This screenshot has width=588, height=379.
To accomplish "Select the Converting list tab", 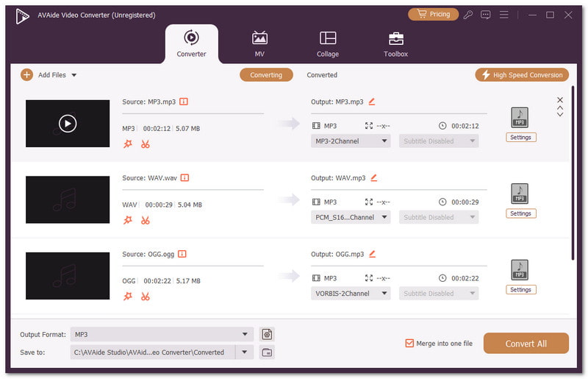I will tap(266, 75).
